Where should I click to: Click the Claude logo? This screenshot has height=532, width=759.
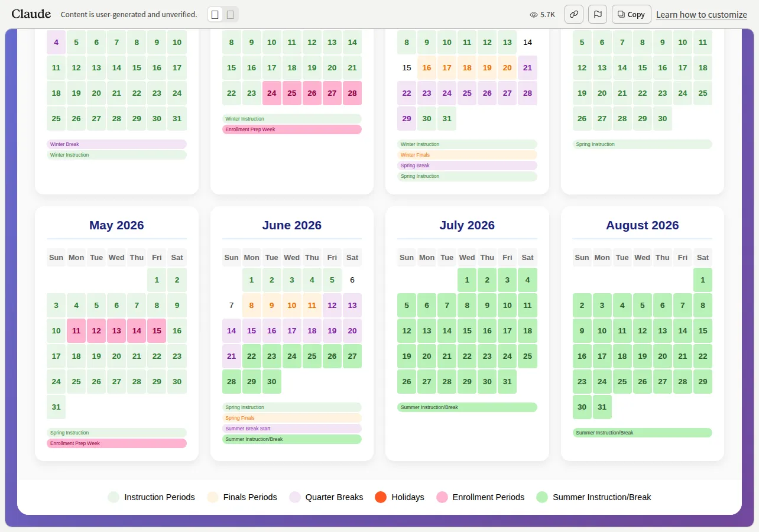(31, 14)
